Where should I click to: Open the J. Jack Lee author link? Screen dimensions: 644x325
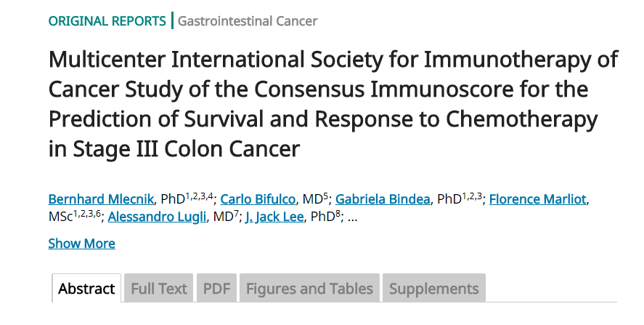tap(275, 217)
